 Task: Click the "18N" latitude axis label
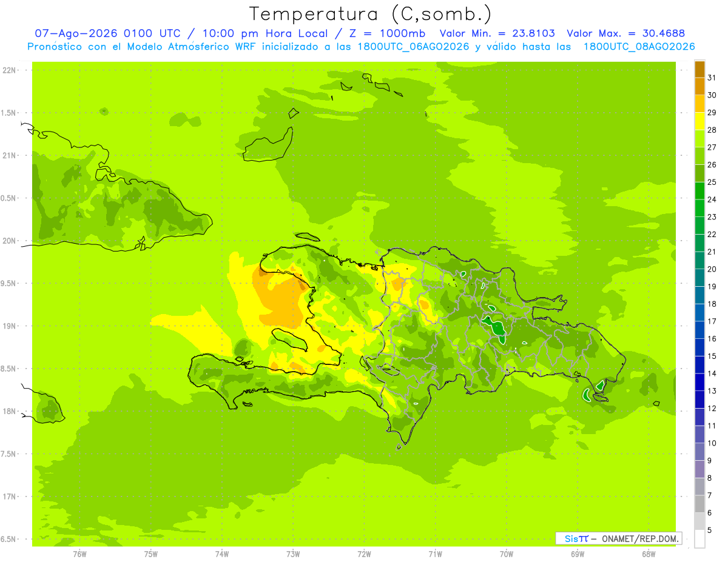tap(9, 412)
